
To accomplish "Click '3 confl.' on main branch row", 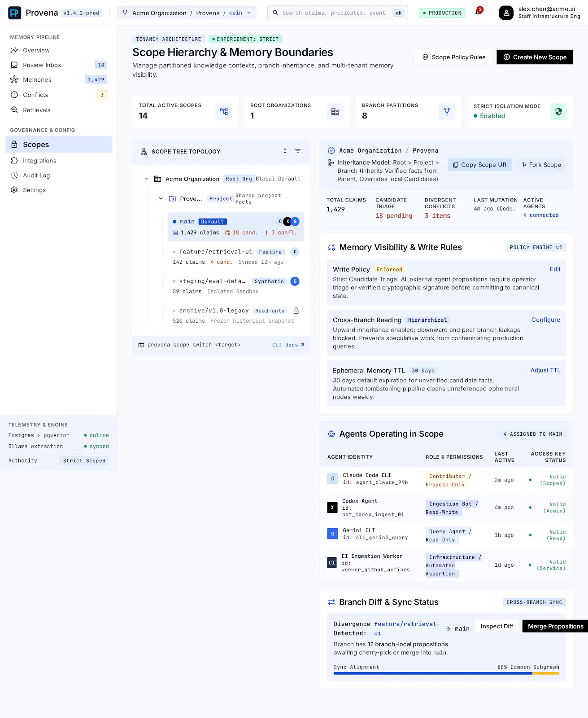I will [281, 233].
